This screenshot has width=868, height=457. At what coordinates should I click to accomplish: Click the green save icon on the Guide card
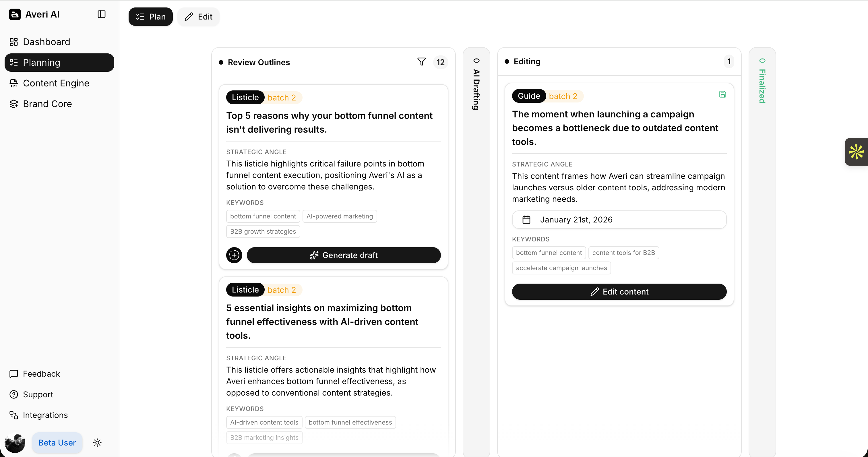coord(722,94)
